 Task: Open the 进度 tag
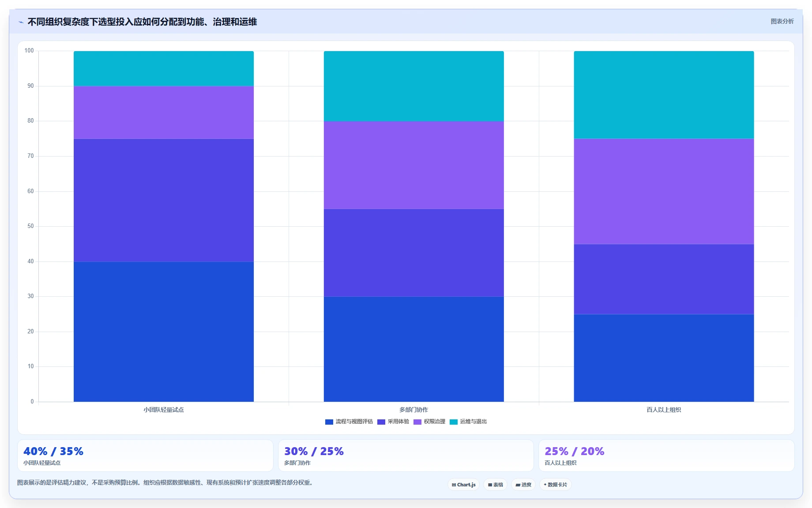523,485
